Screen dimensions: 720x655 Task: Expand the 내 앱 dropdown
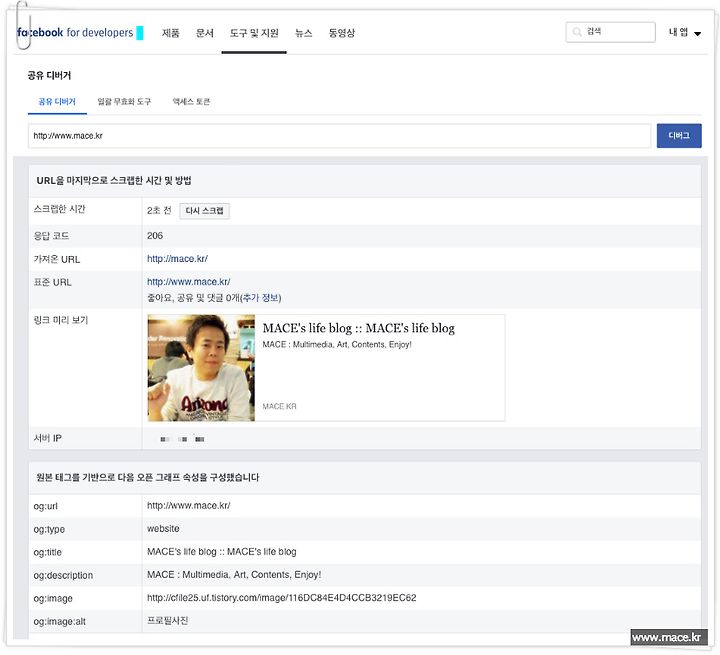click(684, 33)
